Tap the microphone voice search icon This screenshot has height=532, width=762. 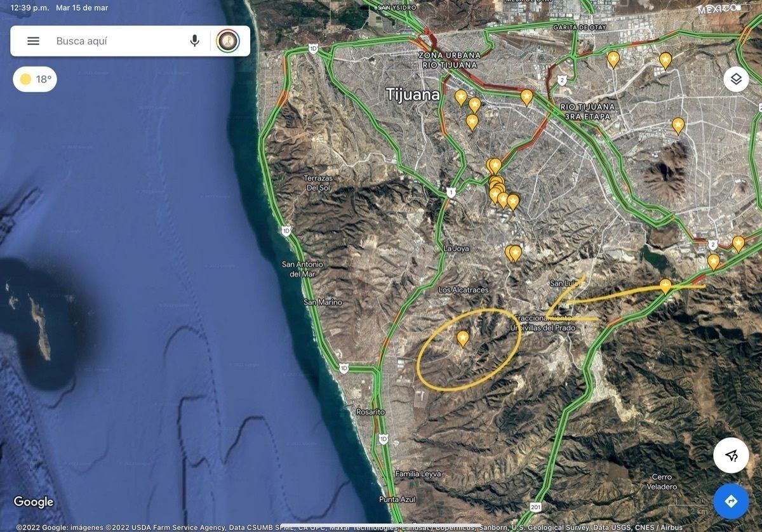[195, 41]
